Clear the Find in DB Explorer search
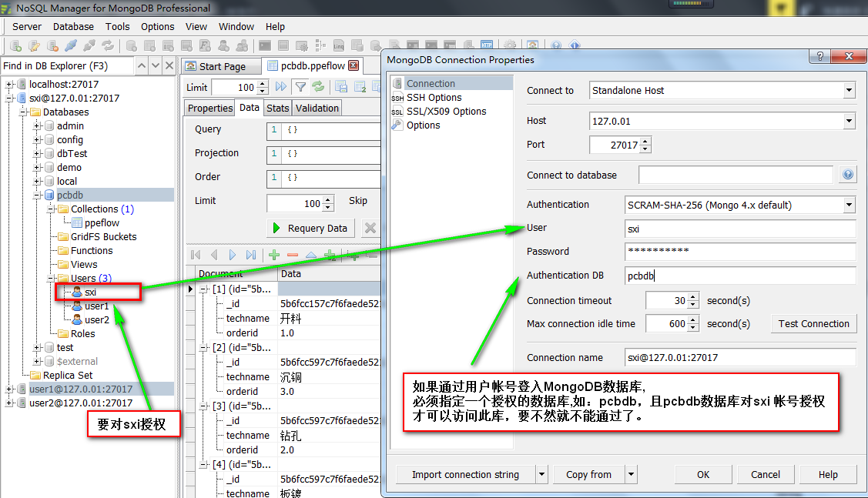 (x=169, y=66)
